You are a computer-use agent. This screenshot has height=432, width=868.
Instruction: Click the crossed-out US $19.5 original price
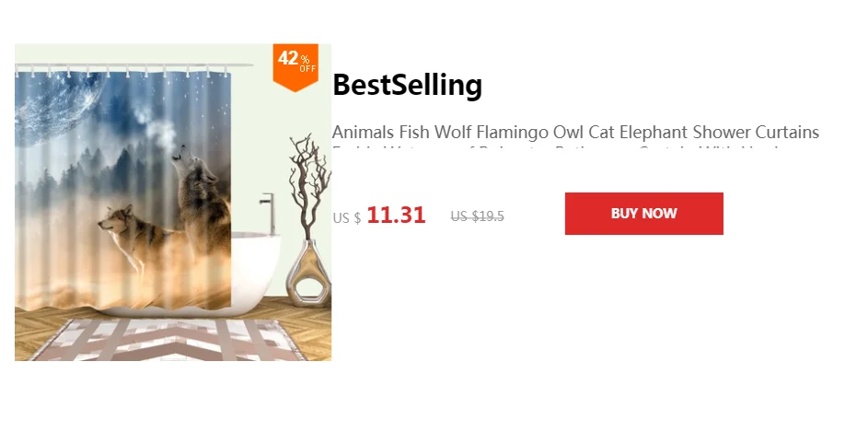477,216
